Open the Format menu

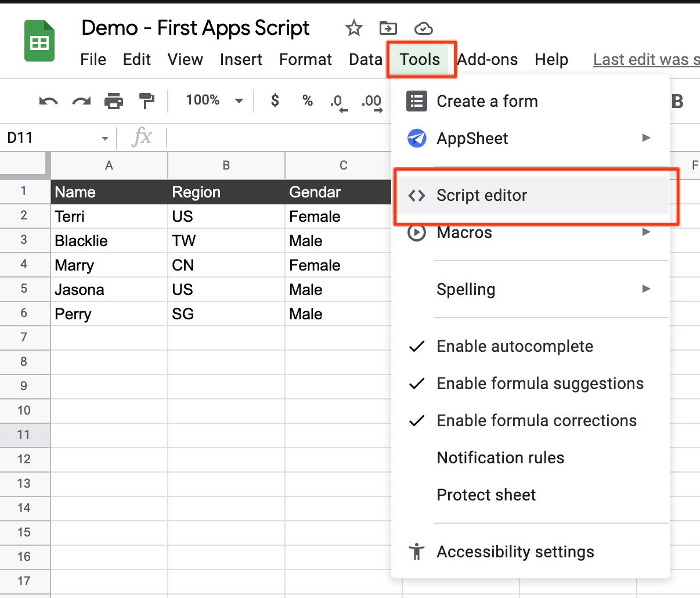tap(305, 60)
